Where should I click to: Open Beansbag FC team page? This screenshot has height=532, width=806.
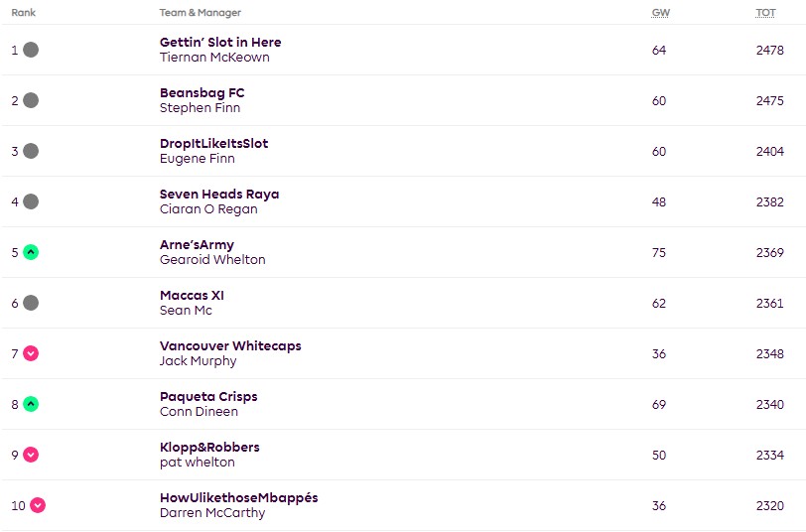pos(202,93)
